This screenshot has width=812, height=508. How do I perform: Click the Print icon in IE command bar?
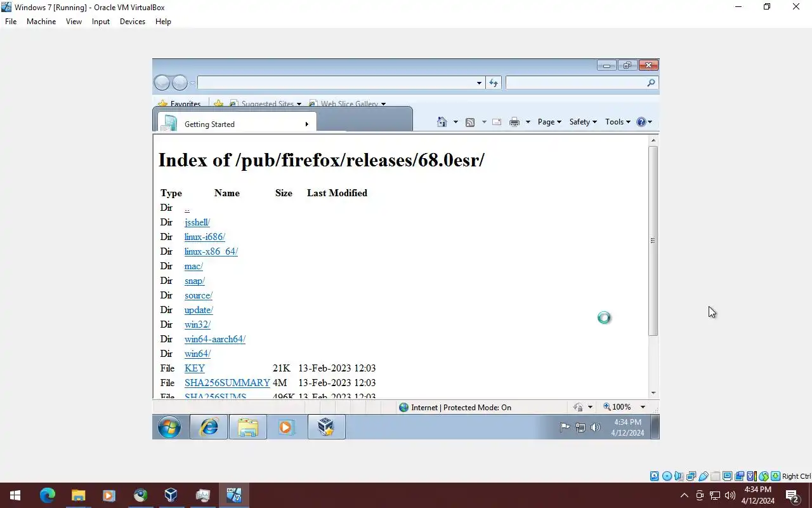click(x=514, y=122)
